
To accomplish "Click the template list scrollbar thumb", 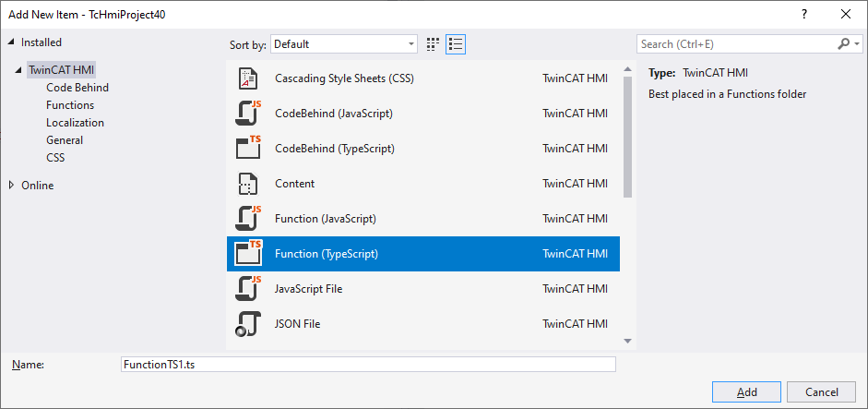I will click(x=628, y=137).
